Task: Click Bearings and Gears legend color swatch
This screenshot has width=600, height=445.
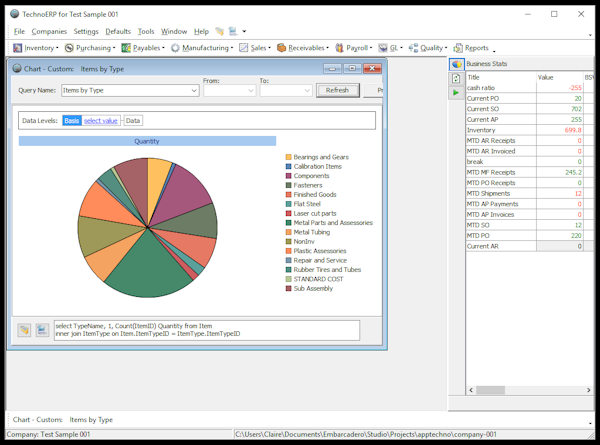Action: [289, 157]
